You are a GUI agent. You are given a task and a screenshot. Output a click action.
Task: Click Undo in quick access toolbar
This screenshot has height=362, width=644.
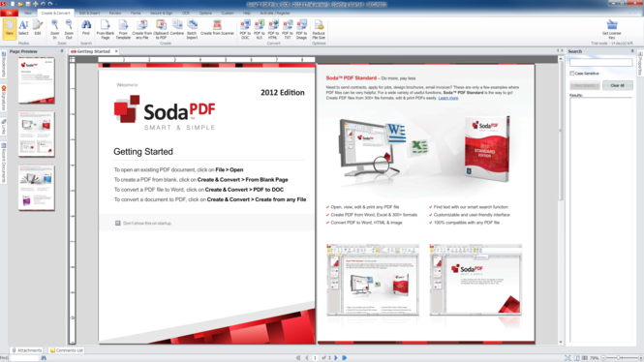point(43,4)
